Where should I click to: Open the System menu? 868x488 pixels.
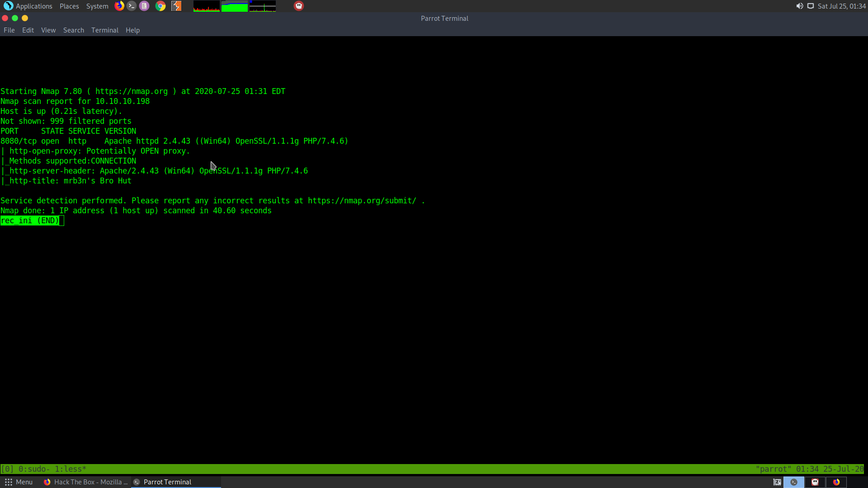coord(97,6)
